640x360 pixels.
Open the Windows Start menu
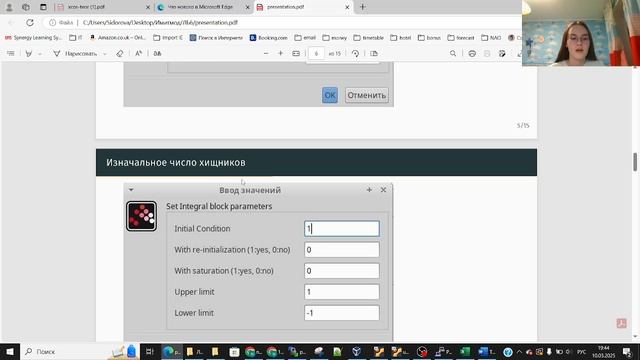(x=10, y=351)
